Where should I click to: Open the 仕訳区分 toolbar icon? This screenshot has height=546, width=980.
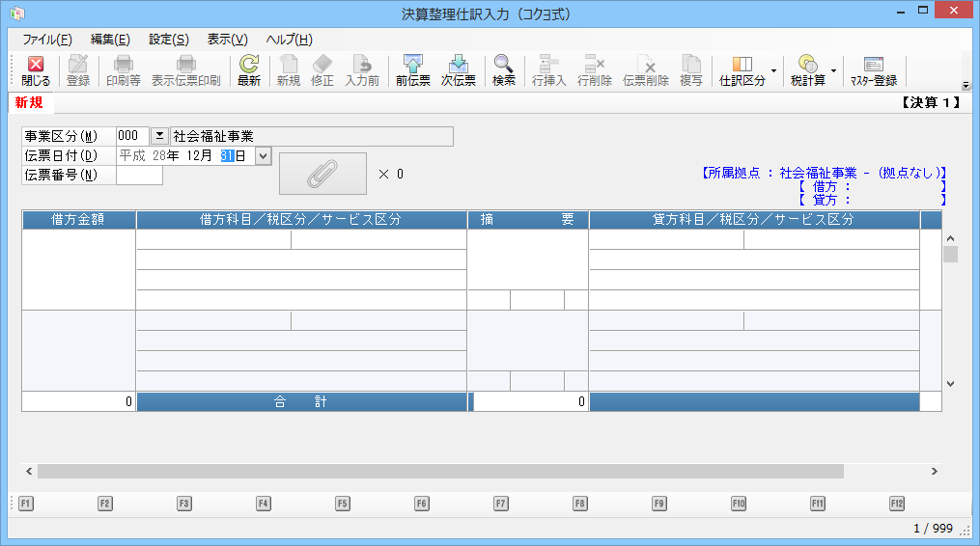tap(742, 71)
